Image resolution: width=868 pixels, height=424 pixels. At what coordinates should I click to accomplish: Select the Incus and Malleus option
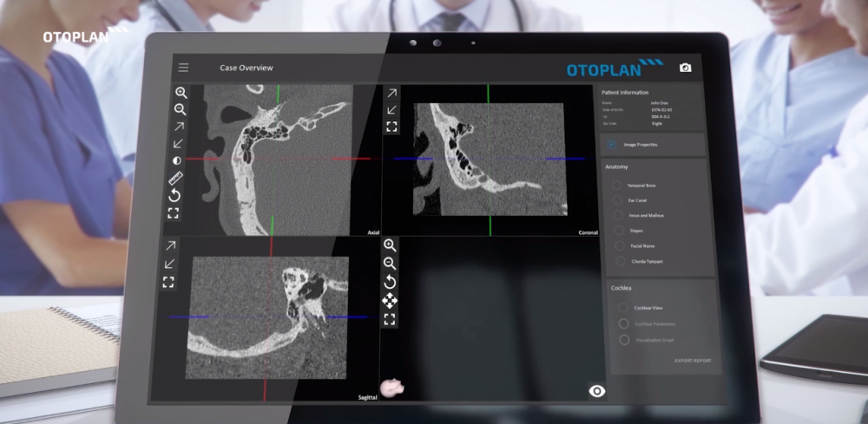[x=618, y=215]
